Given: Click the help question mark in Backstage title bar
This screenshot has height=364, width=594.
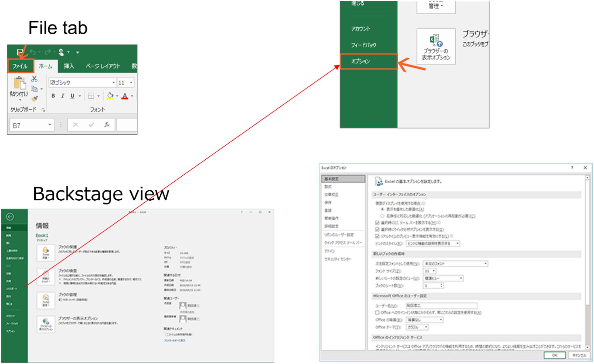Looking at the screenshot, I should (242, 212).
